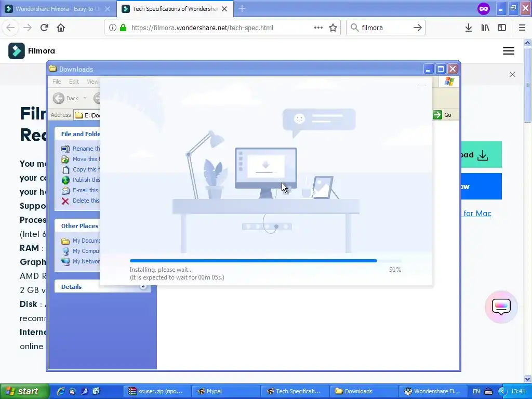Click Go button in Downloads address bar
This screenshot has height=399, width=532.
coord(442,115)
